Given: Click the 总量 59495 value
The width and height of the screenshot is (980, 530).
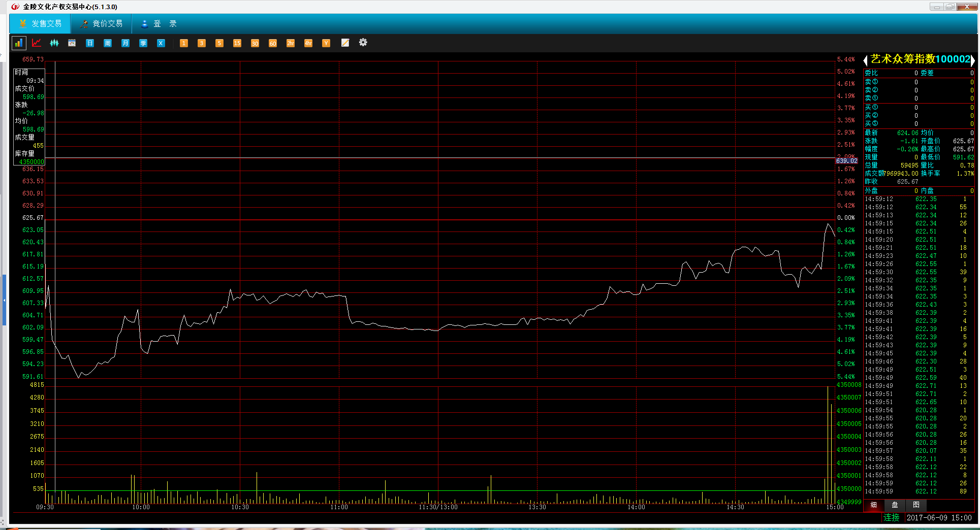Looking at the screenshot, I should [909, 165].
